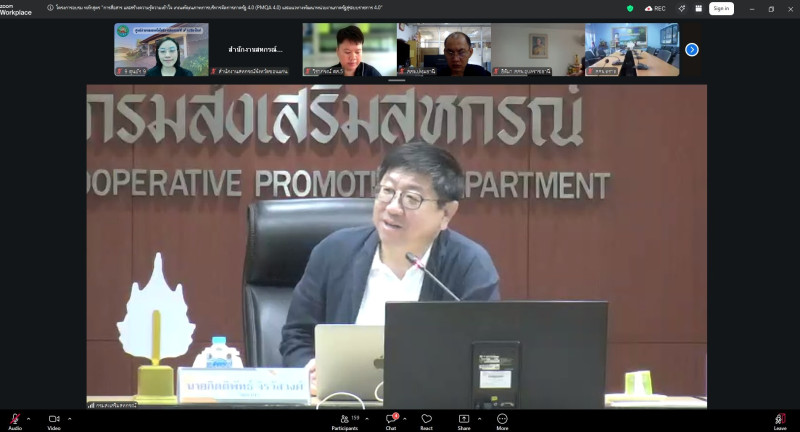Viewport: 800px width, 432px height.
Task: Open the view layout icon
Action: [699, 8]
